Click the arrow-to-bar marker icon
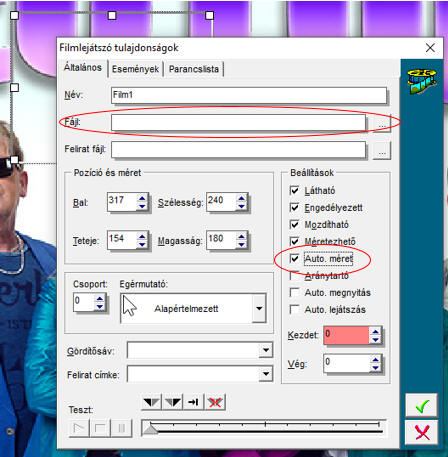The image size is (448, 457). click(193, 402)
